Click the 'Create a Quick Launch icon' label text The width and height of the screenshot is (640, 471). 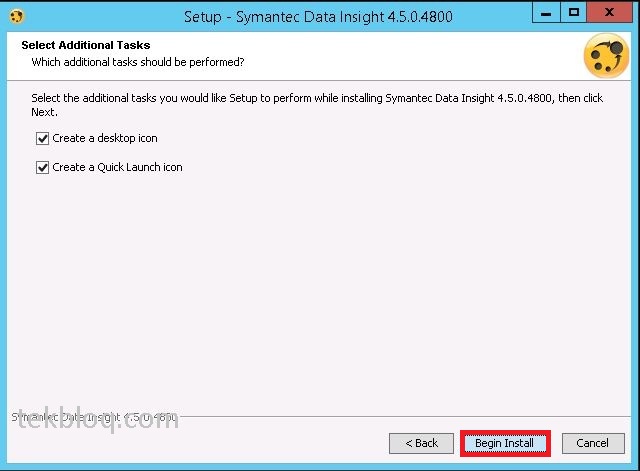pos(118,167)
